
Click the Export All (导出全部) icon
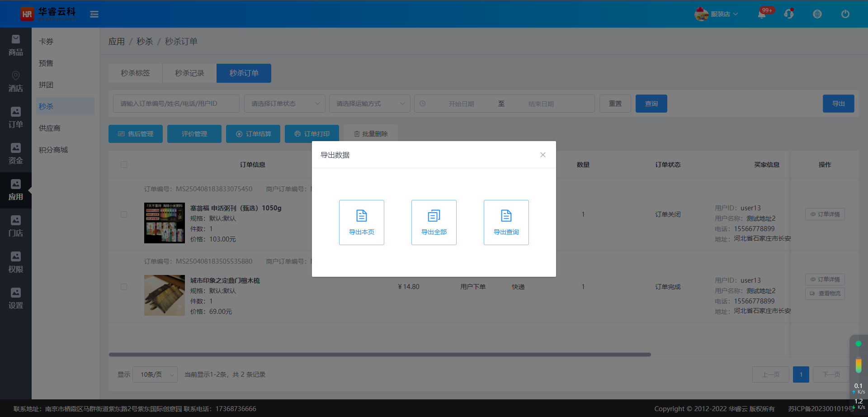(x=434, y=216)
